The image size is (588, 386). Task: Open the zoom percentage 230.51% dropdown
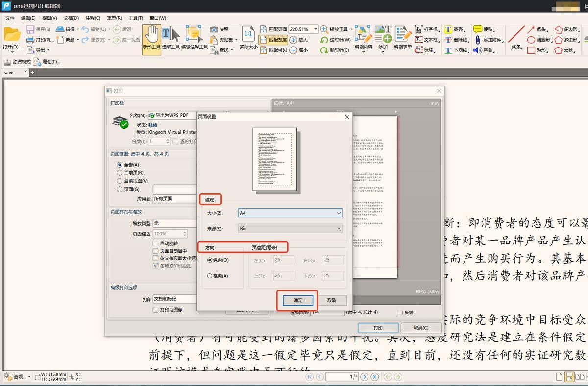click(315, 29)
